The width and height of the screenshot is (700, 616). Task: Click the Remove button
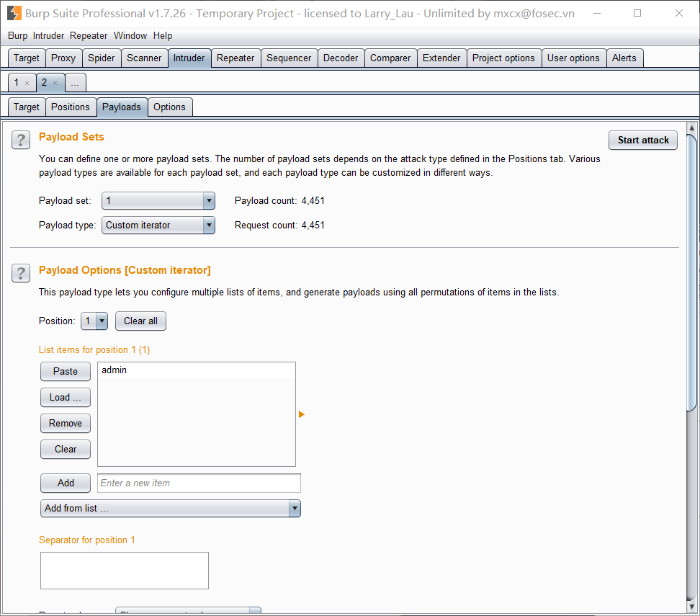tap(66, 424)
